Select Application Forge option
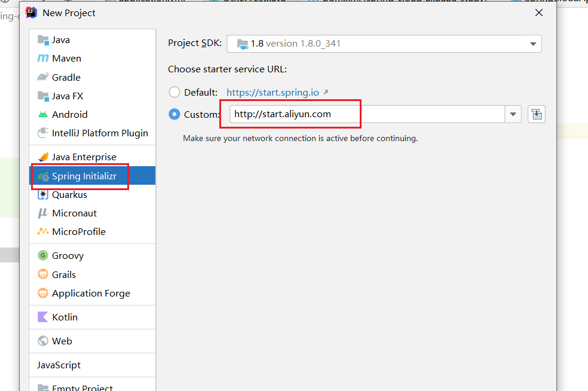This screenshot has height=391, width=588. tap(92, 294)
